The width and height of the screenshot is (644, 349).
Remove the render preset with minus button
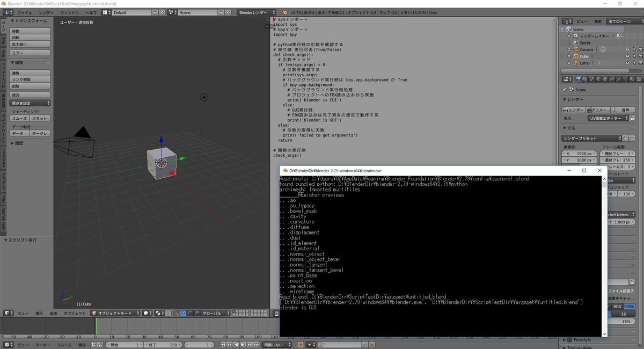click(x=632, y=139)
